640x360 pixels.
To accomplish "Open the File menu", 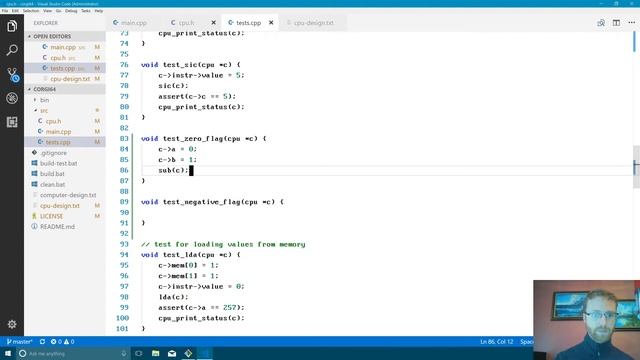I will pyautogui.click(x=5, y=11).
